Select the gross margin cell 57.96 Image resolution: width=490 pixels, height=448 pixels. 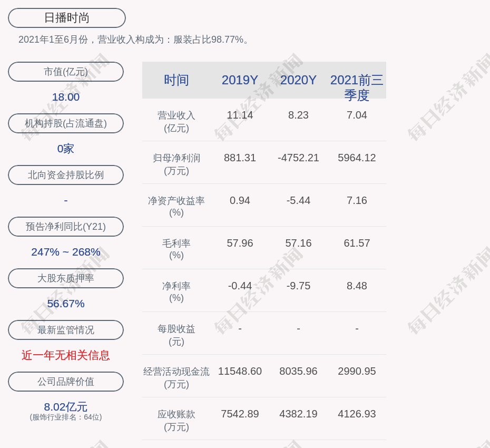click(240, 243)
